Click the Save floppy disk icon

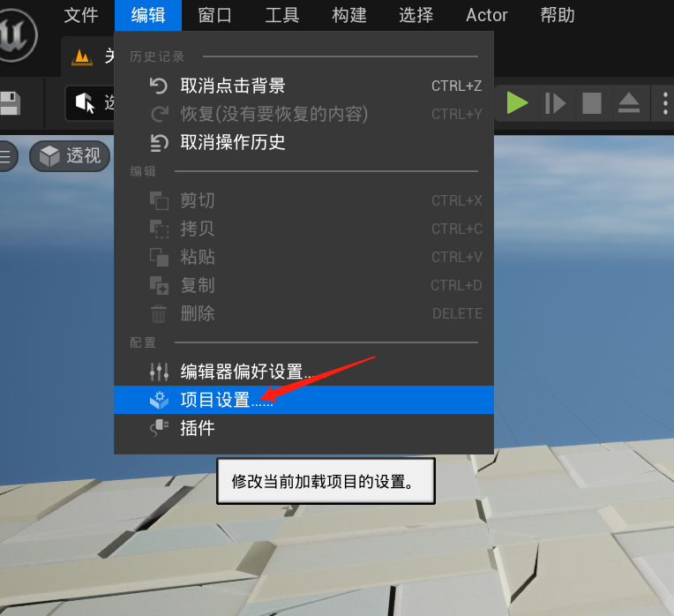pyautogui.click(x=10, y=103)
